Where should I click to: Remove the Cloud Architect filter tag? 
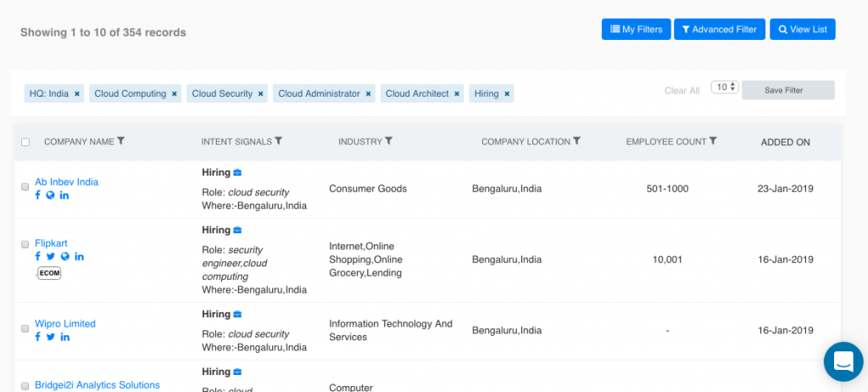457,93
